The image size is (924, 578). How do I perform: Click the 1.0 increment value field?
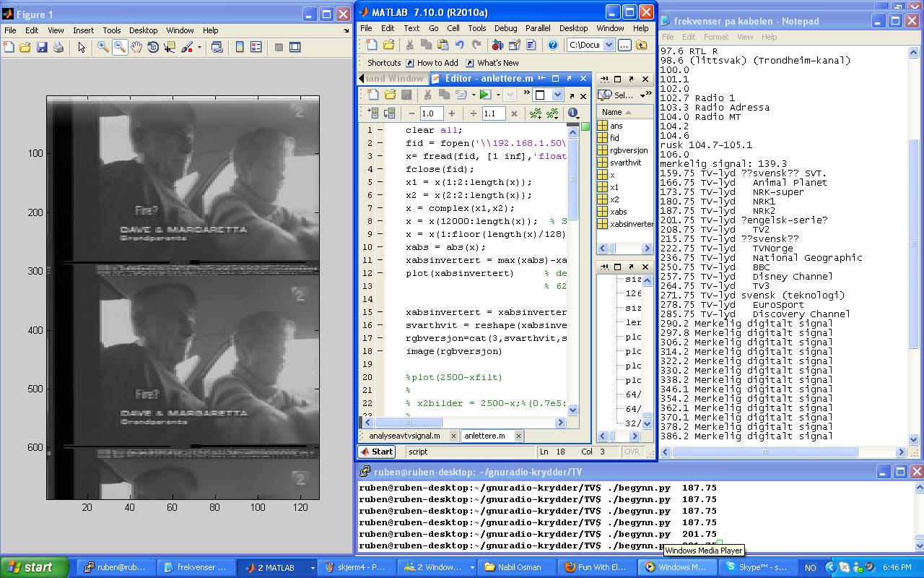[x=431, y=113]
